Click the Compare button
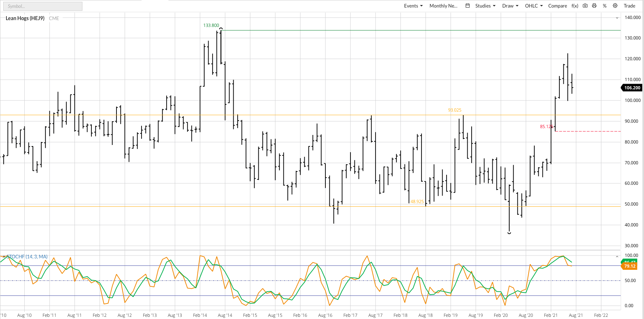644x319 pixels. pos(557,6)
